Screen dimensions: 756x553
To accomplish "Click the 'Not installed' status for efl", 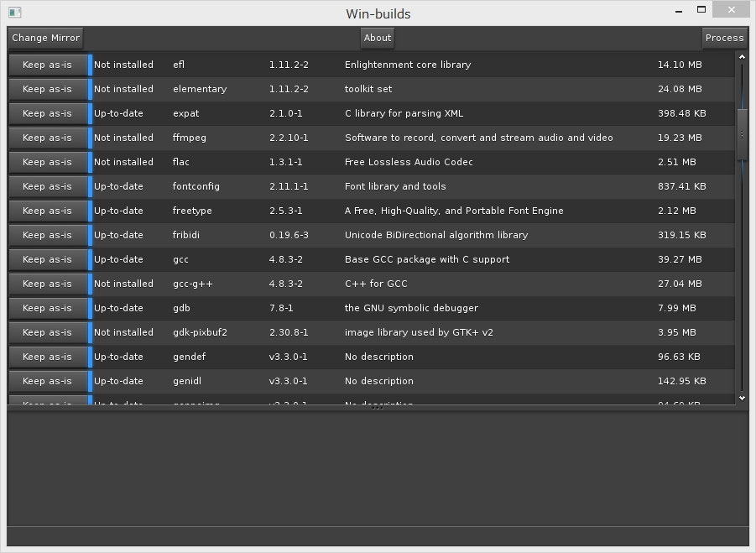I will pos(123,65).
